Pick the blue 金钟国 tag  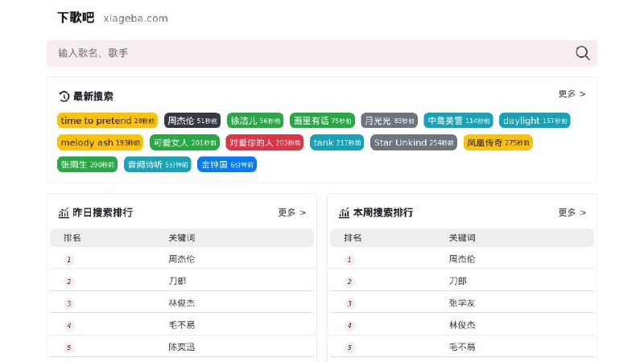point(227,165)
